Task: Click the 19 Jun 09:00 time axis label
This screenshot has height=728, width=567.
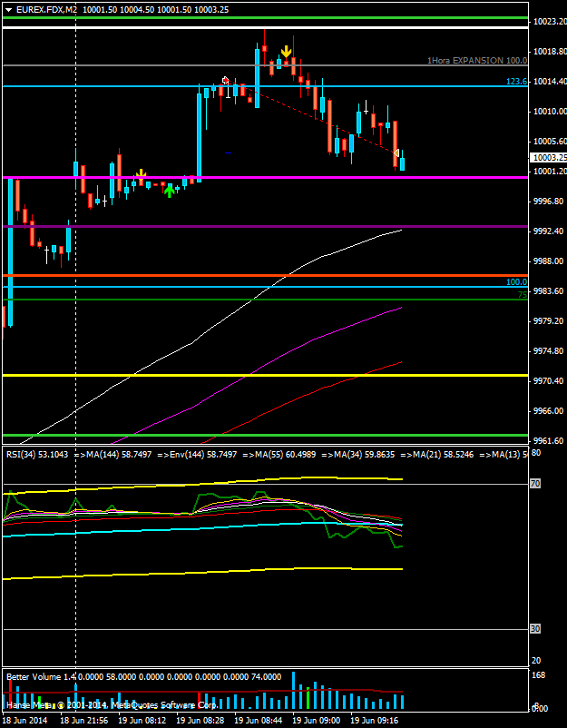Action: point(317,721)
